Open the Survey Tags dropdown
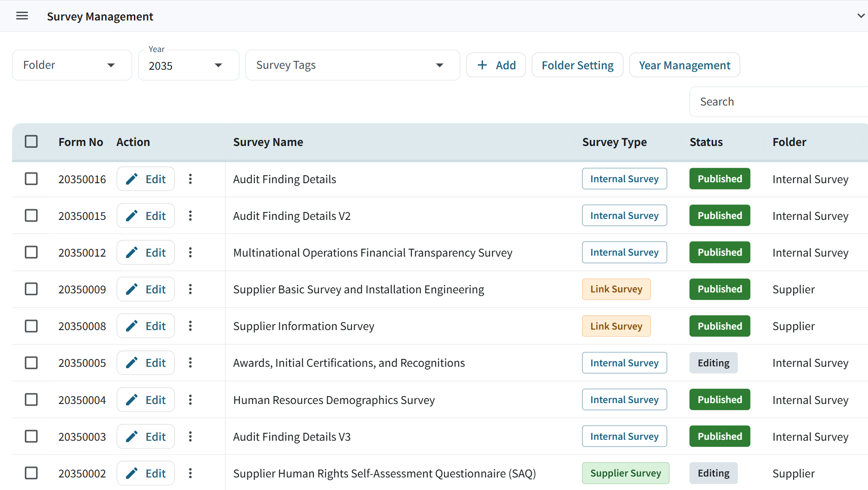Image resolution: width=868 pixels, height=490 pixels. coord(352,65)
